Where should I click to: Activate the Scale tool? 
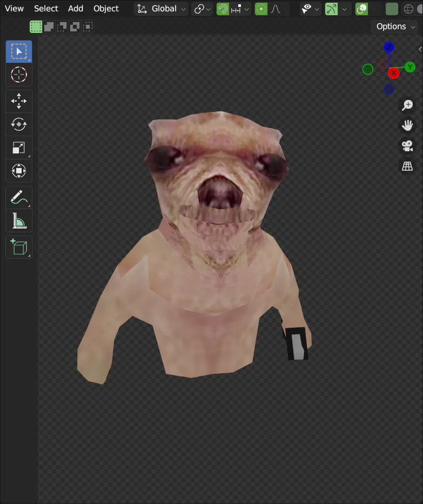[19, 147]
